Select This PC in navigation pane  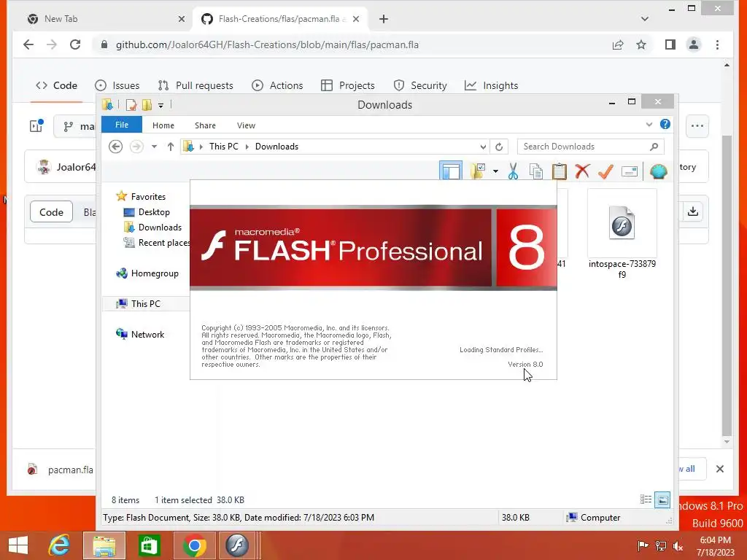pyautogui.click(x=146, y=304)
